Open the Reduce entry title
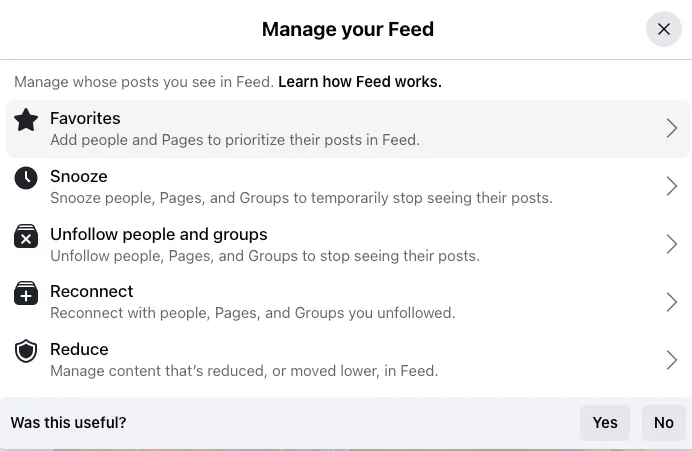This screenshot has width=692, height=451. [79, 350]
